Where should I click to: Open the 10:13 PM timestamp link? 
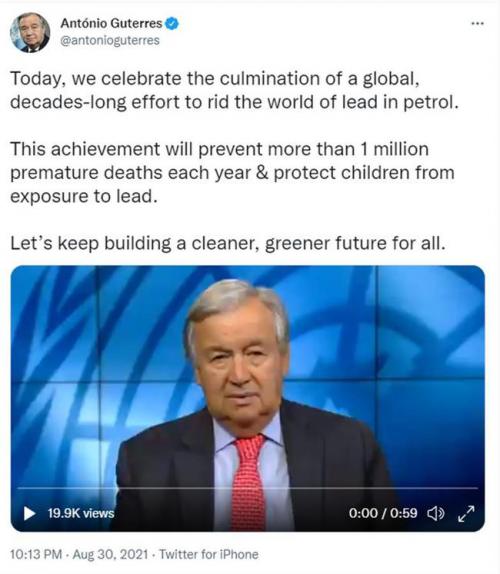[x=36, y=554]
